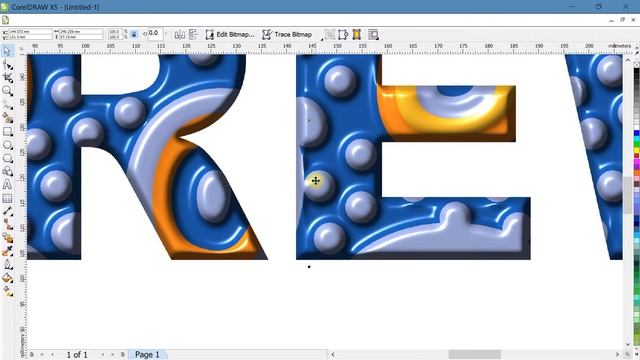Click the vertical scrollbar down arrow

pyautogui.click(x=628, y=345)
